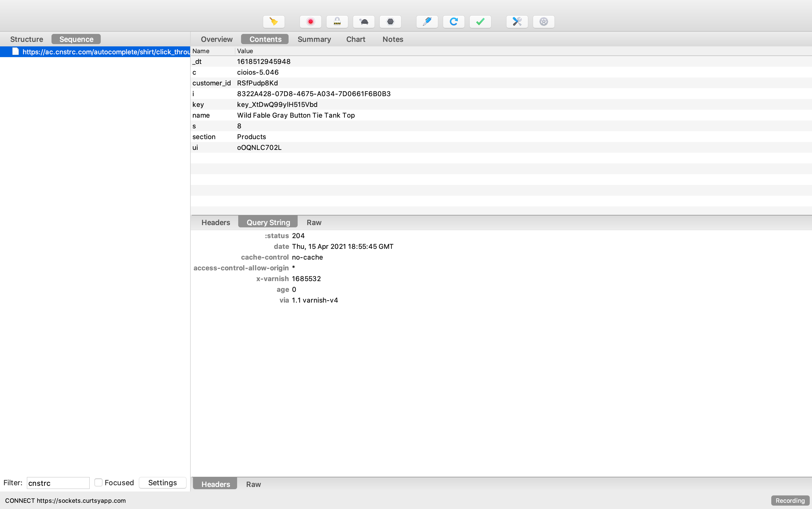Click the repeat request arrow icon
Image resolution: width=812 pixels, height=509 pixels.
pyautogui.click(x=453, y=22)
